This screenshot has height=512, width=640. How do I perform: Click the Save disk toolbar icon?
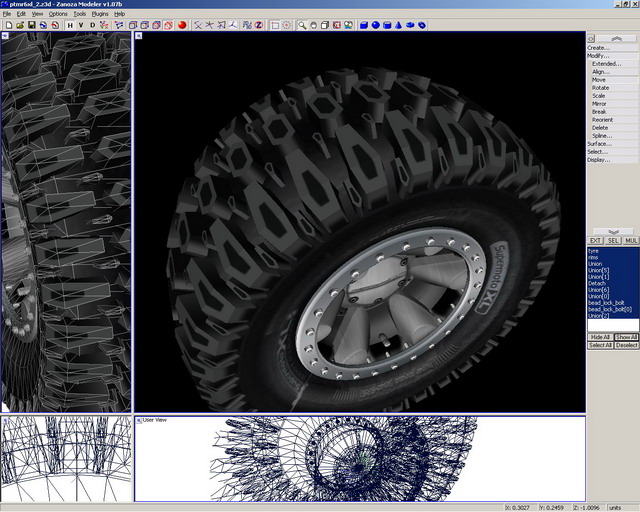(32, 24)
